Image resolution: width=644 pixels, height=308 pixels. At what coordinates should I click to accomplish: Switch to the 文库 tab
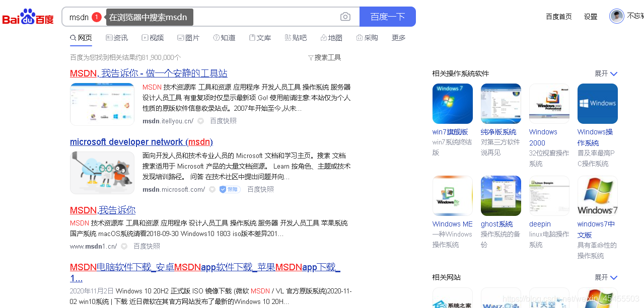click(260, 38)
